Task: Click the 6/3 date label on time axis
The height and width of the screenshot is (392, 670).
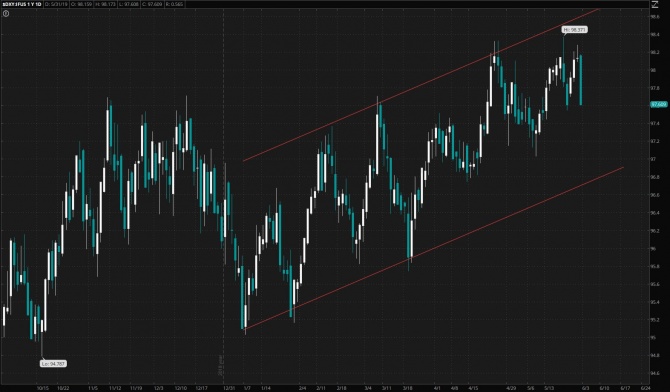Action: pyautogui.click(x=585, y=388)
